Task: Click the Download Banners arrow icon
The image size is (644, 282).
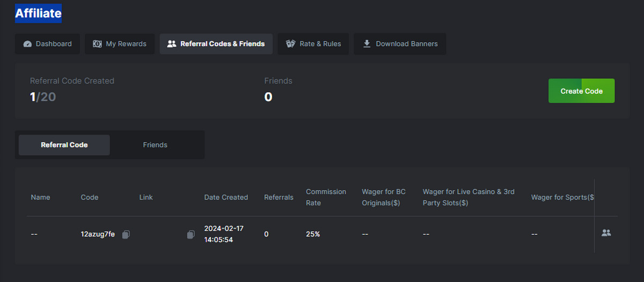Action: 367,44
